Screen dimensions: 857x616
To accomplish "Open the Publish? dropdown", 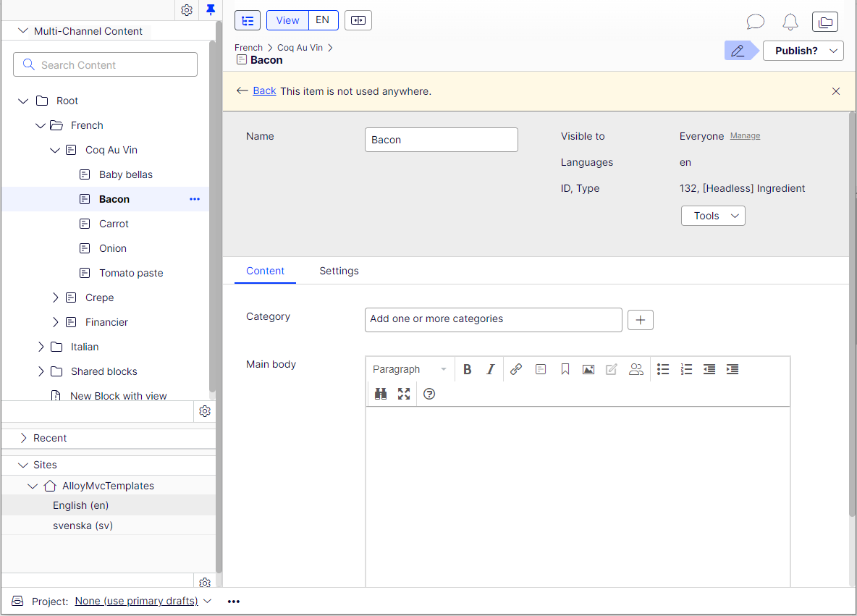I will [x=803, y=51].
